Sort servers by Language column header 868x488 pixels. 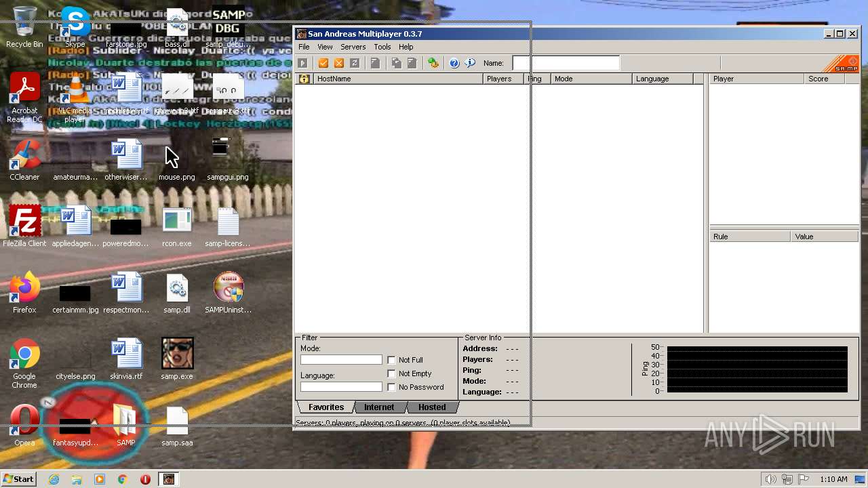click(x=663, y=79)
